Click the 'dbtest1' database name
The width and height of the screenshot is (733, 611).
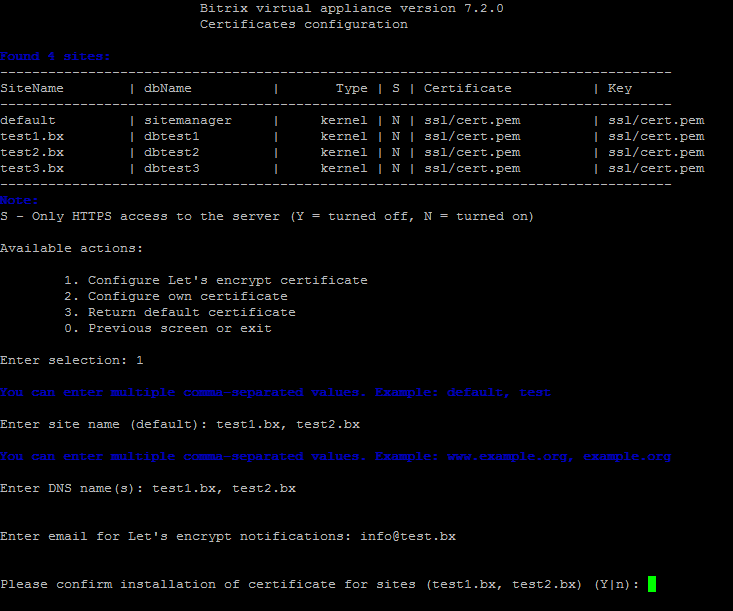pyautogui.click(x=172, y=137)
